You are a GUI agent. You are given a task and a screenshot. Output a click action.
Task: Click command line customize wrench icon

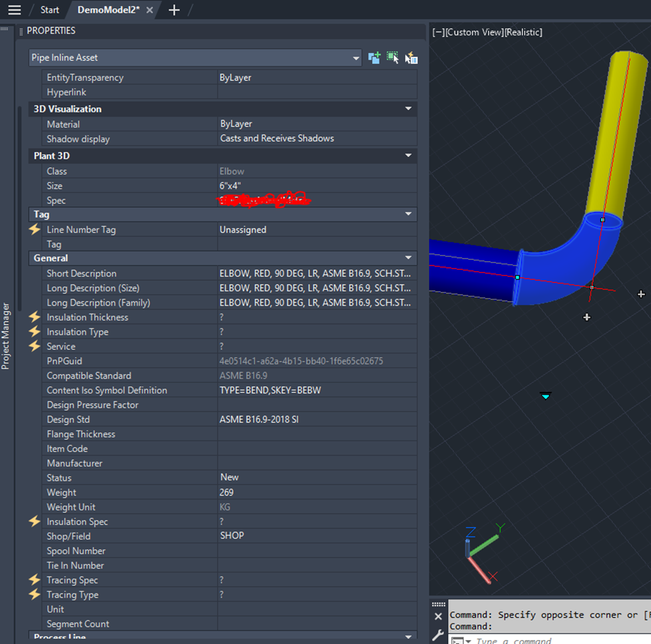coord(438,635)
